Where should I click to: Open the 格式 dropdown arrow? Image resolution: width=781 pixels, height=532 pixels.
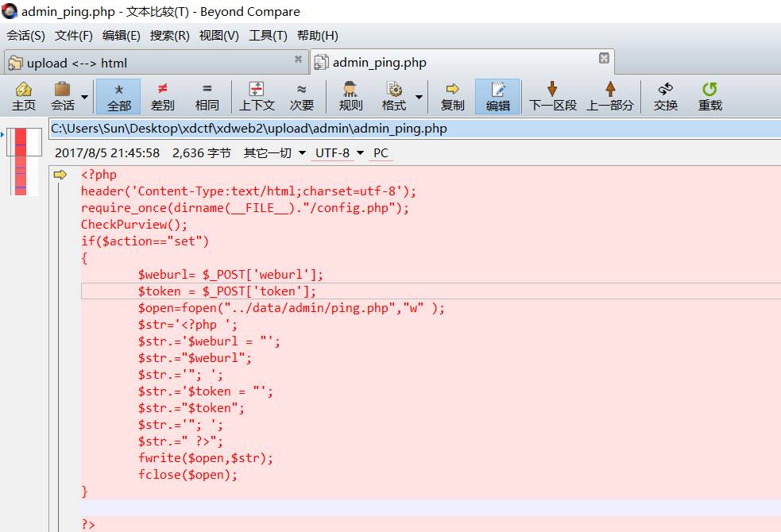click(419, 95)
